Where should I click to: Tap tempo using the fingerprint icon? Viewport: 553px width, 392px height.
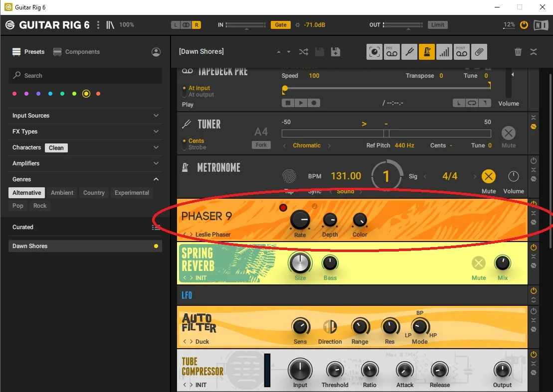289,176
